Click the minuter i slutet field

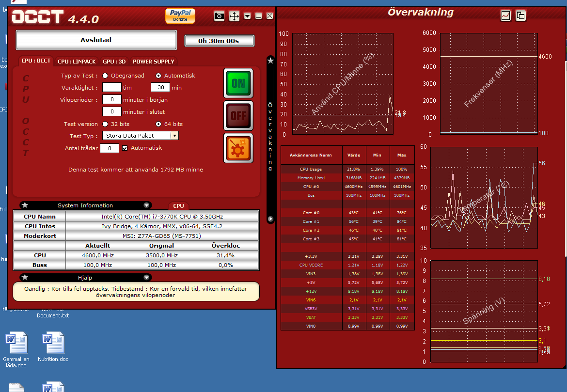[x=112, y=112]
